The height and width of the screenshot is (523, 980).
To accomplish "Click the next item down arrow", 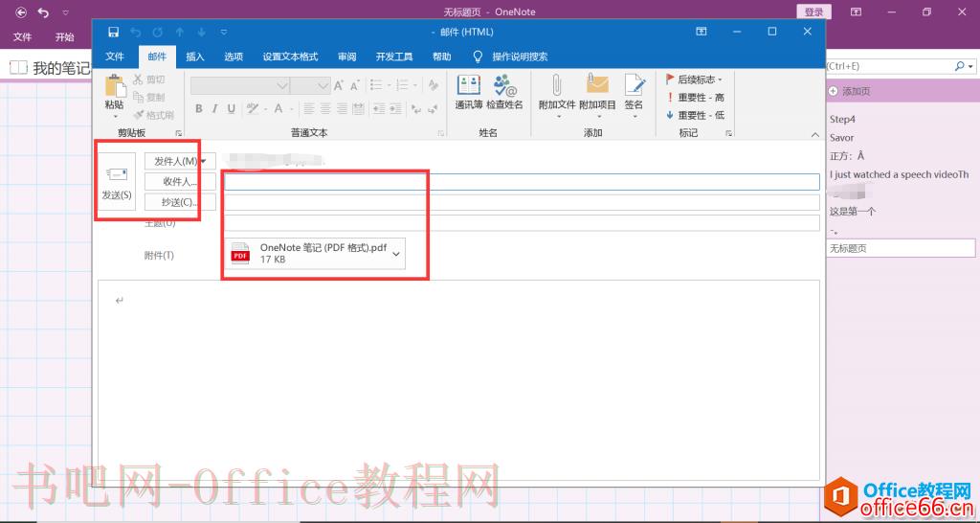I will 201,32.
